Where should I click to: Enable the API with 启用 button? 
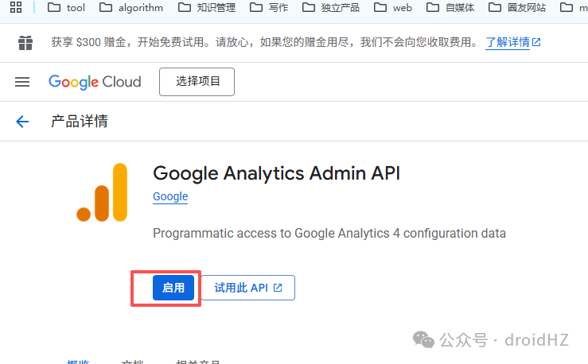coord(173,288)
